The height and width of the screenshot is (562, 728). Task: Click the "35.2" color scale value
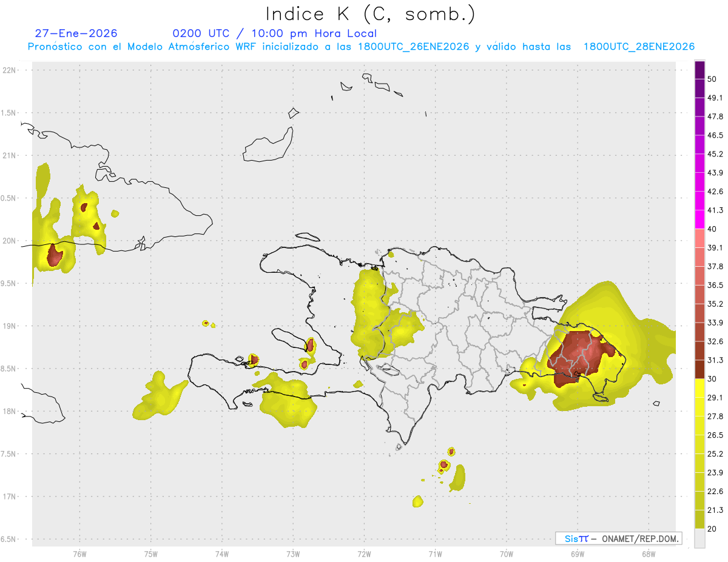(x=715, y=304)
